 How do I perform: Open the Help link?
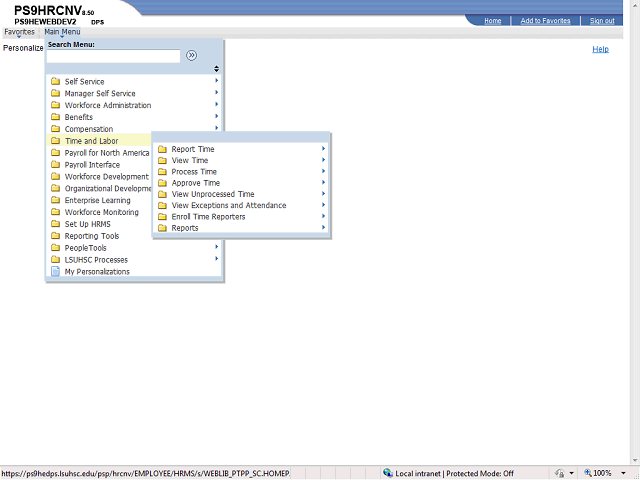pyautogui.click(x=600, y=49)
